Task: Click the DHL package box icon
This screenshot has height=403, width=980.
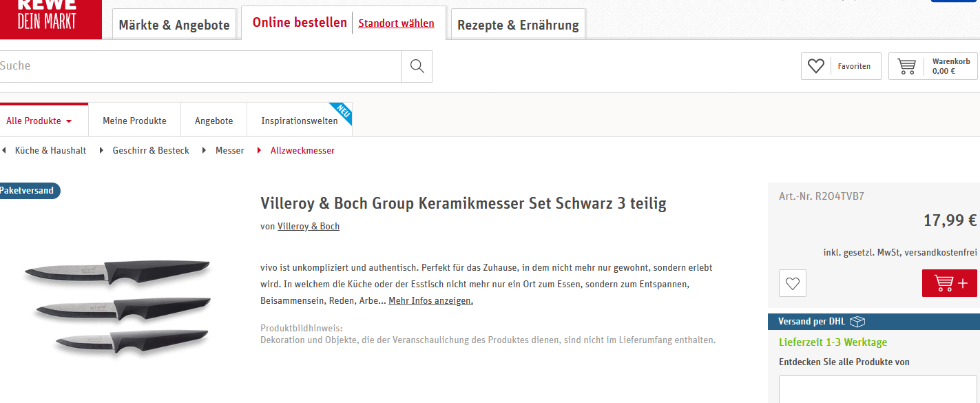Action: tap(857, 322)
